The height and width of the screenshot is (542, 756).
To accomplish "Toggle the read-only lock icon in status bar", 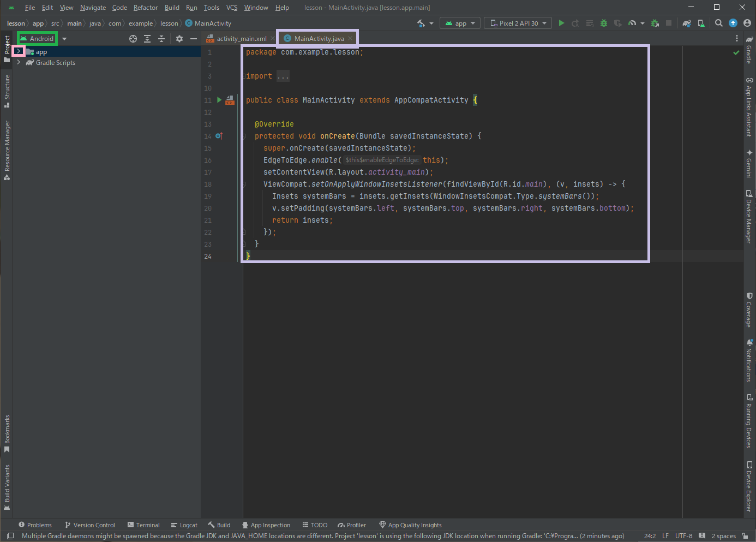I will pos(745,536).
